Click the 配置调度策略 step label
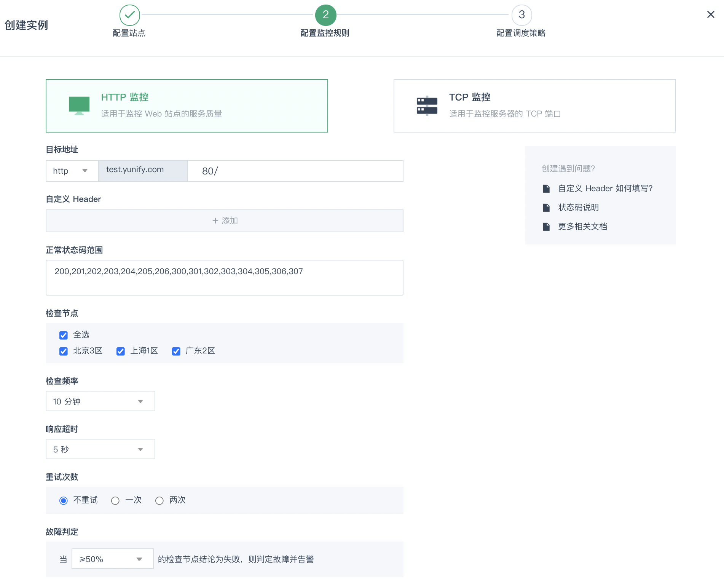Viewport: 724px width, 588px height. pyautogui.click(x=521, y=33)
